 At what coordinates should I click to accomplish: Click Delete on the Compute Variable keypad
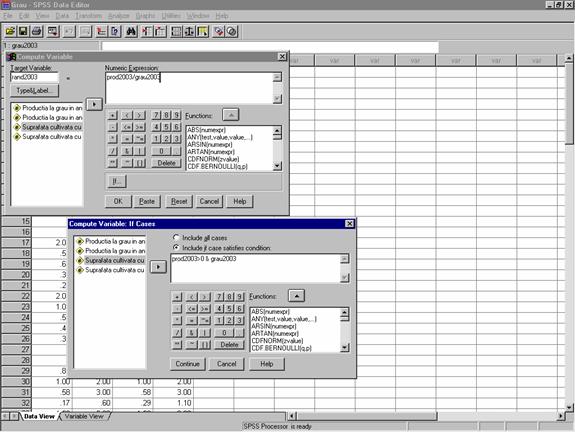[x=166, y=163]
